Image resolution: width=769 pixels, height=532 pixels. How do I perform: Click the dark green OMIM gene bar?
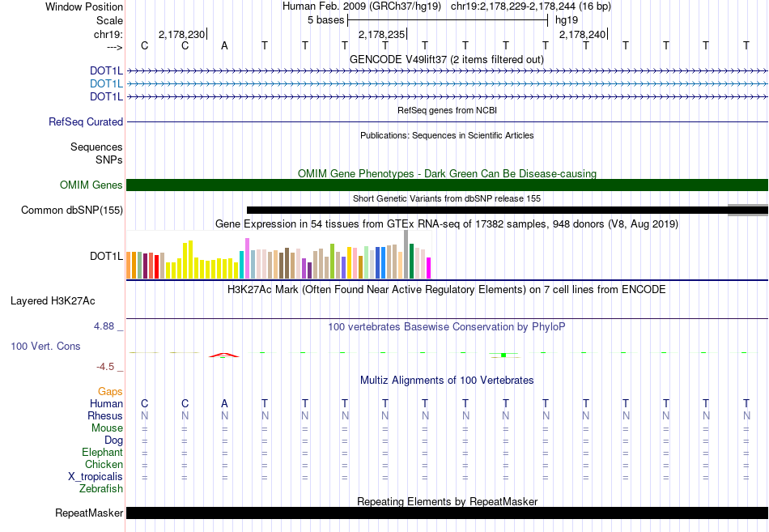[x=448, y=185]
